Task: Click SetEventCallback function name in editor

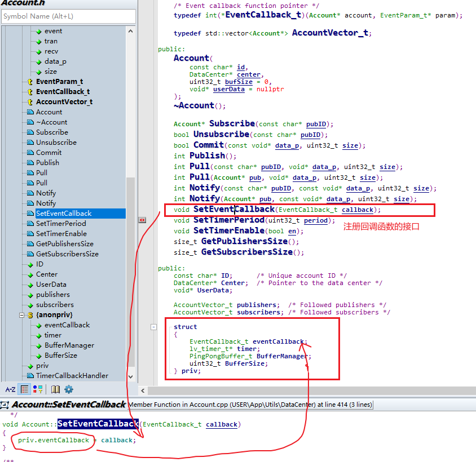Action: (x=234, y=210)
